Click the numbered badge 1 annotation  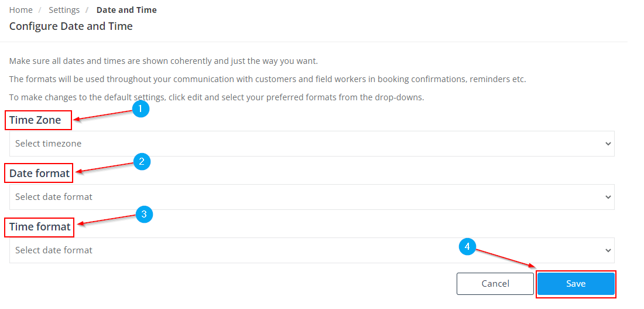tap(141, 109)
